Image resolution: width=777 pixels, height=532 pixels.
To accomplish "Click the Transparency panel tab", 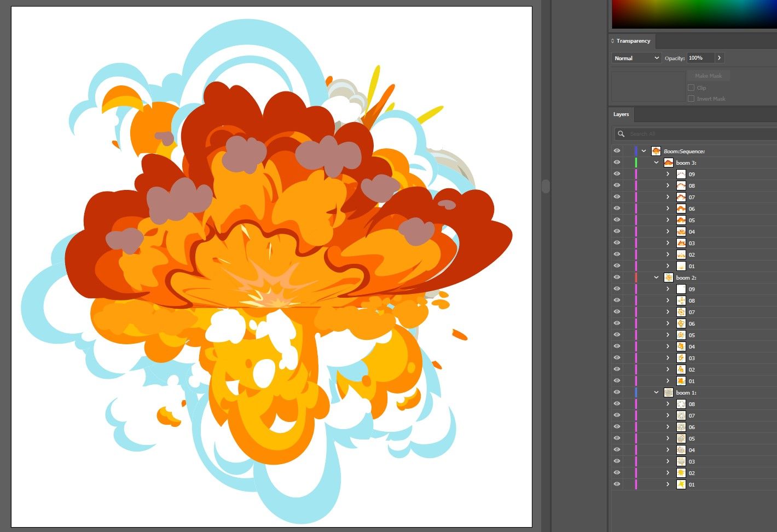I will pos(633,41).
